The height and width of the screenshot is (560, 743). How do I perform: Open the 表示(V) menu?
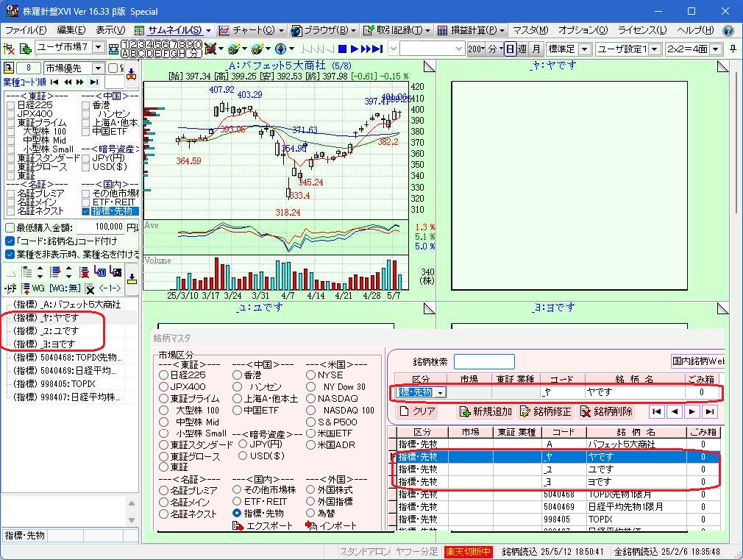point(110,30)
